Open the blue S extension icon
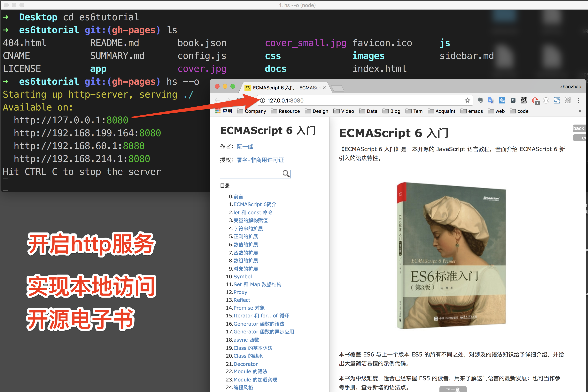588x392 pixels. coord(557,101)
